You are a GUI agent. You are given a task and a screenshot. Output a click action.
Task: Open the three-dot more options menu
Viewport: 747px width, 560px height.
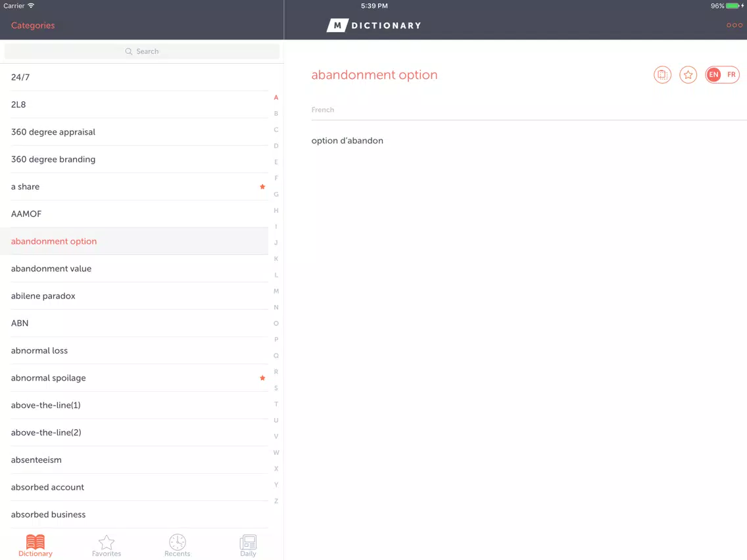(x=734, y=25)
